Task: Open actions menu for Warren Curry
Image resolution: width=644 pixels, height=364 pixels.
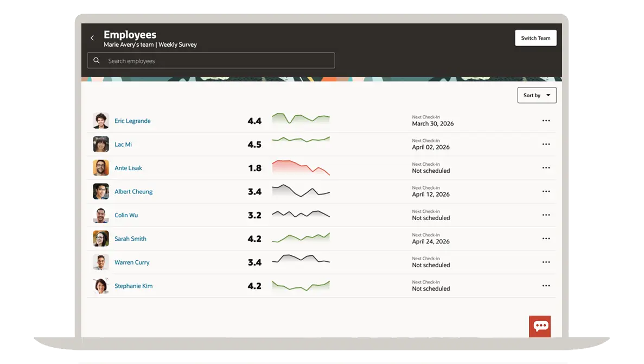Action: click(546, 262)
